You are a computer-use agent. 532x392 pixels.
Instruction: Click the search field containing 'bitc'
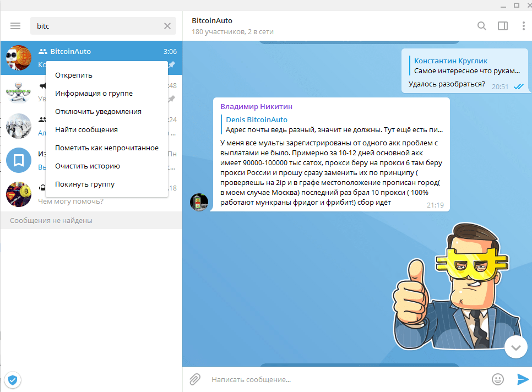103,26
